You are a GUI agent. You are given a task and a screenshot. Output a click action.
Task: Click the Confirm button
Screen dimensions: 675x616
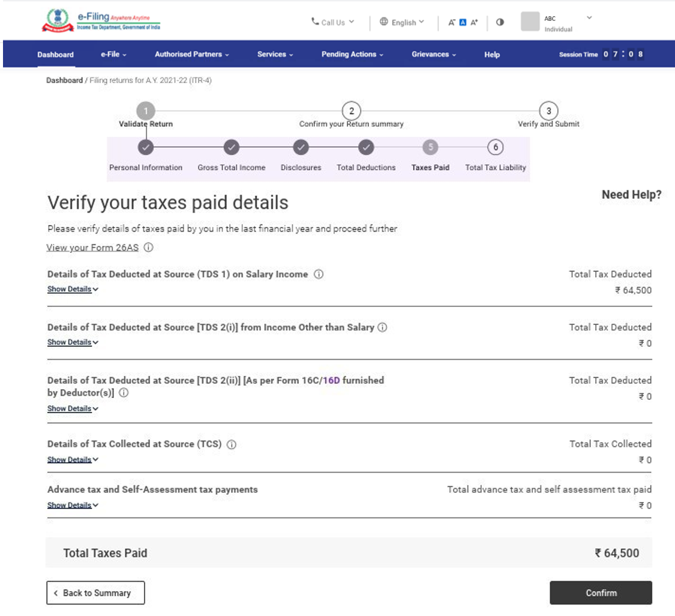click(x=601, y=593)
